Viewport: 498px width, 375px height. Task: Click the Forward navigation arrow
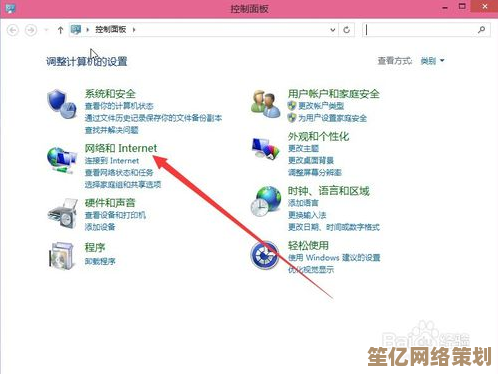[x=31, y=30]
